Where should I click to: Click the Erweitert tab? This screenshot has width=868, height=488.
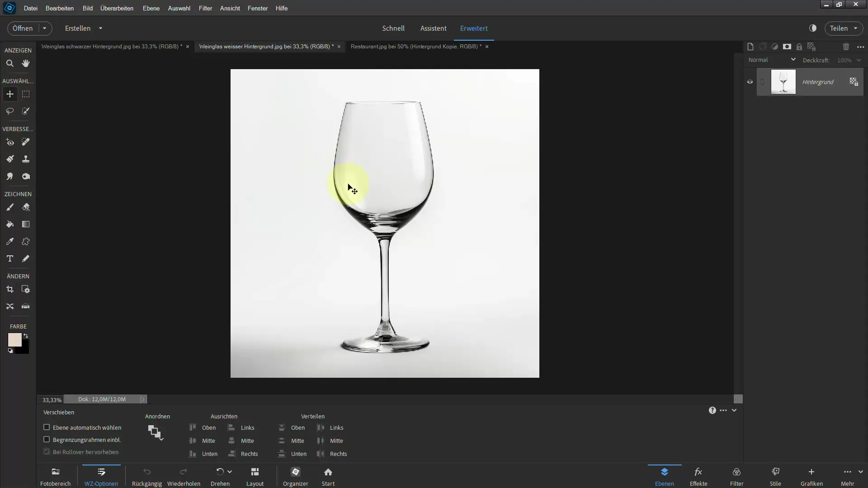coord(474,28)
